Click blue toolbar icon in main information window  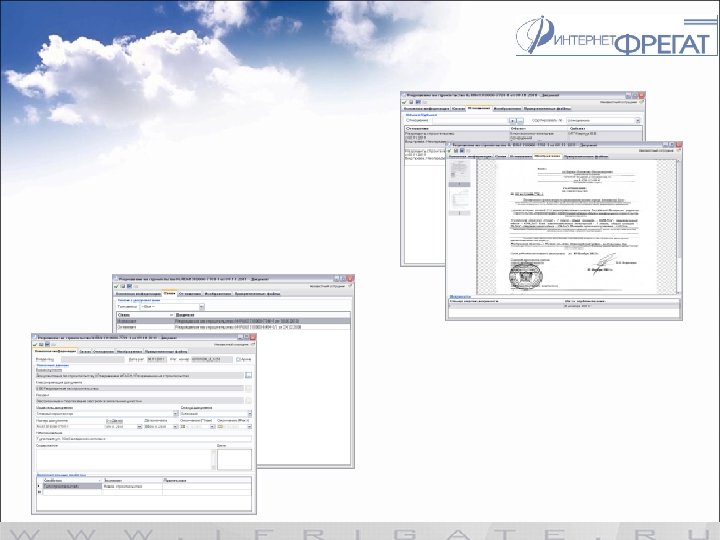click(46, 344)
